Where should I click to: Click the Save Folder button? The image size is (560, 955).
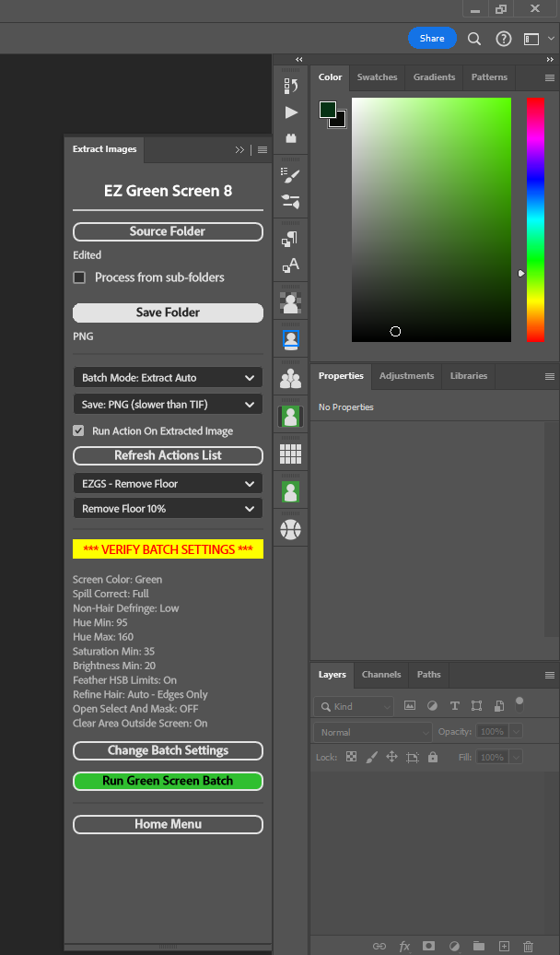(x=168, y=312)
